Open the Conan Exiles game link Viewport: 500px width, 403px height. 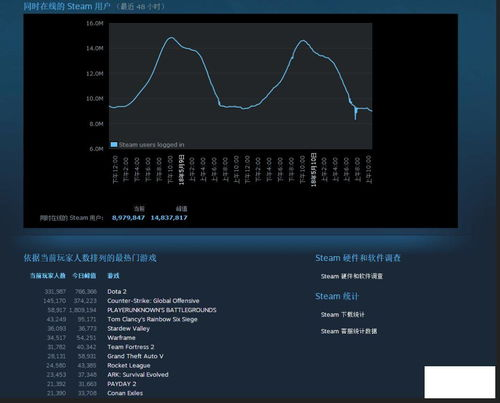click(125, 393)
